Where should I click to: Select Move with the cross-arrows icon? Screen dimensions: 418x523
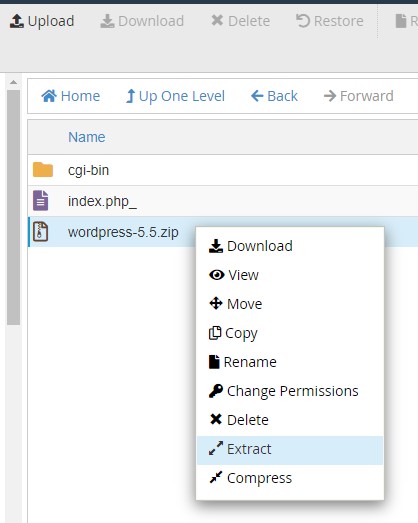(x=290, y=304)
